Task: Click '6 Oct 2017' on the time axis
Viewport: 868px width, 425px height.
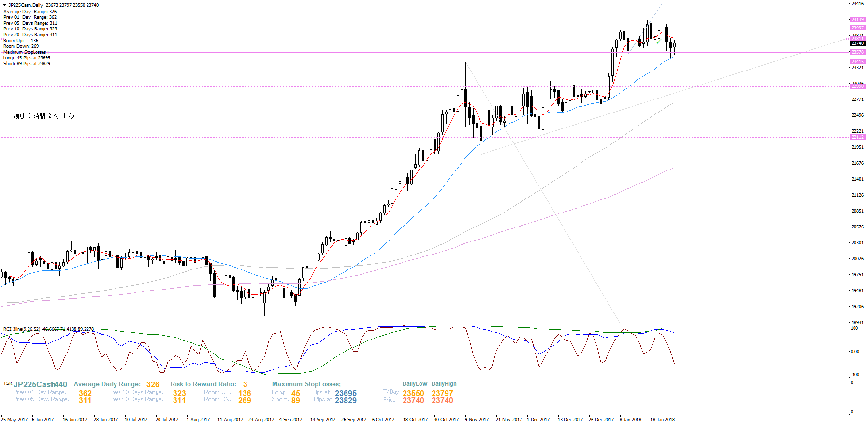Action: [383, 420]
